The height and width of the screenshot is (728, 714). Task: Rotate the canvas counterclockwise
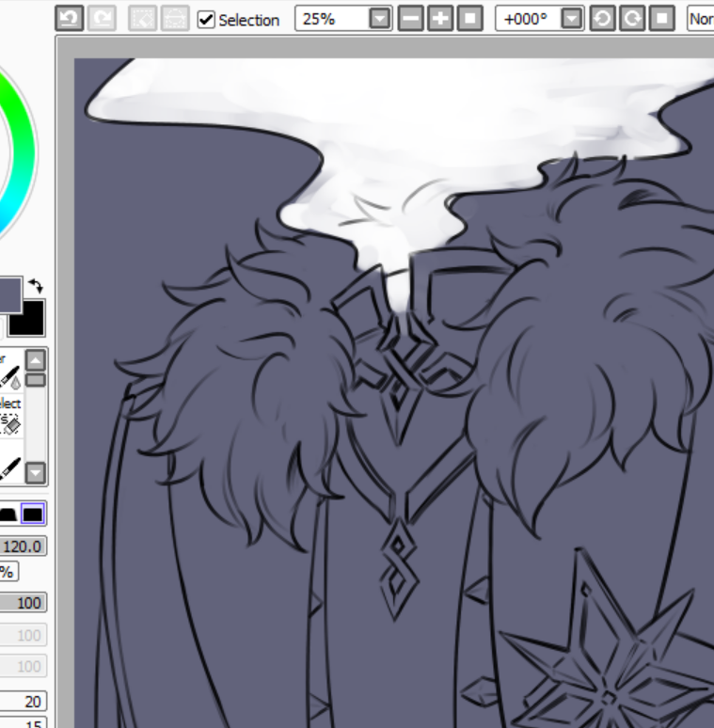[x=602, y=19]
